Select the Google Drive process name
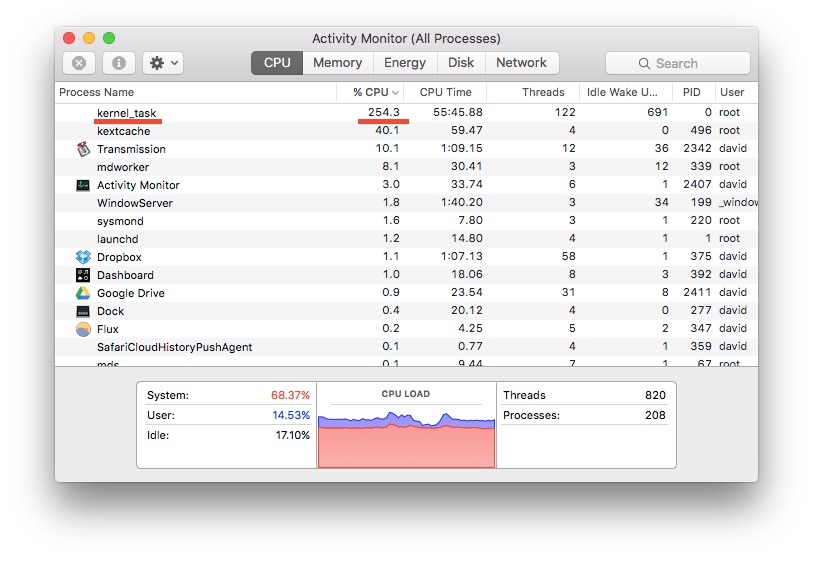The width and height of the screenshot is (817, 570). [131, 293]
